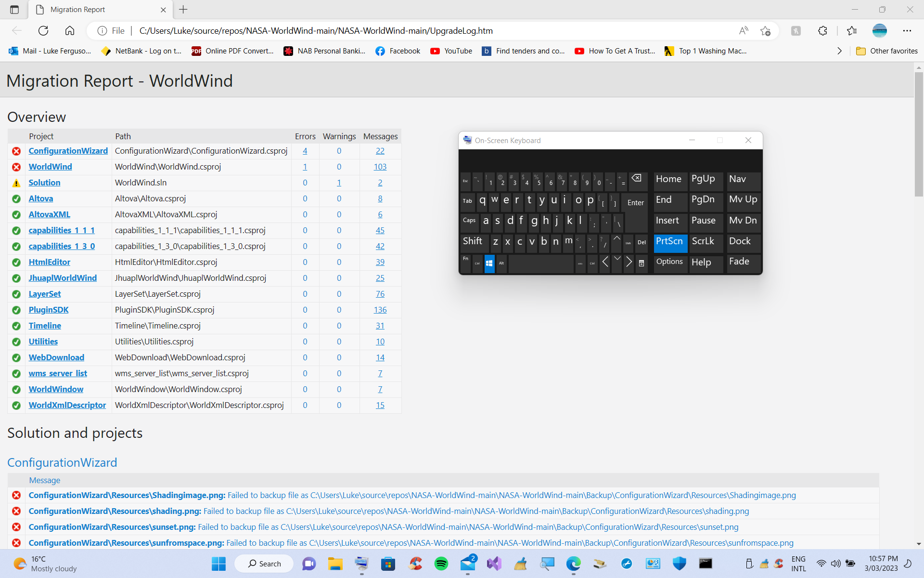This screenshot has width=924, height=578.
Task: Open Settings and more menu
Action: click(907, 31)
